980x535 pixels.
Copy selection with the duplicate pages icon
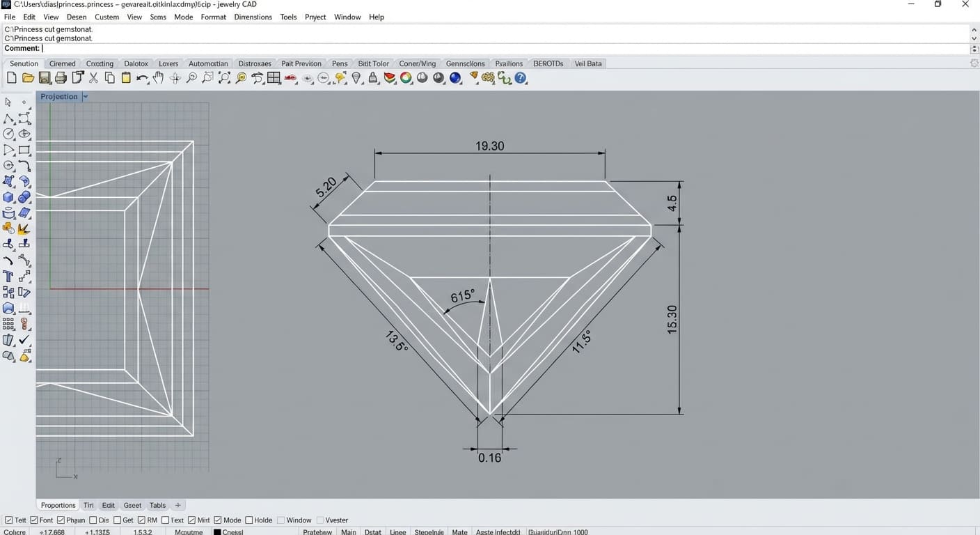coord(109,78)
